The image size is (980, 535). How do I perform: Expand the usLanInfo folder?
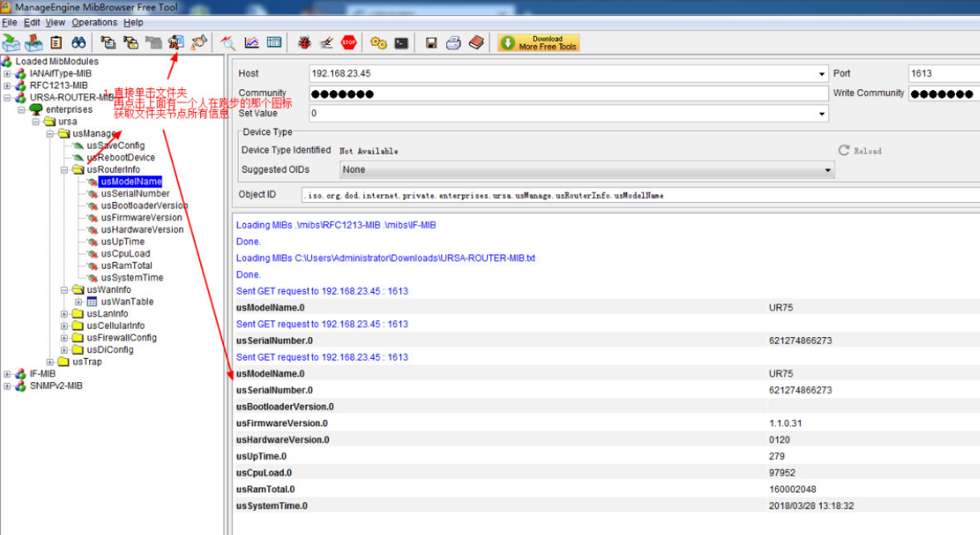(x=64, y=314)
